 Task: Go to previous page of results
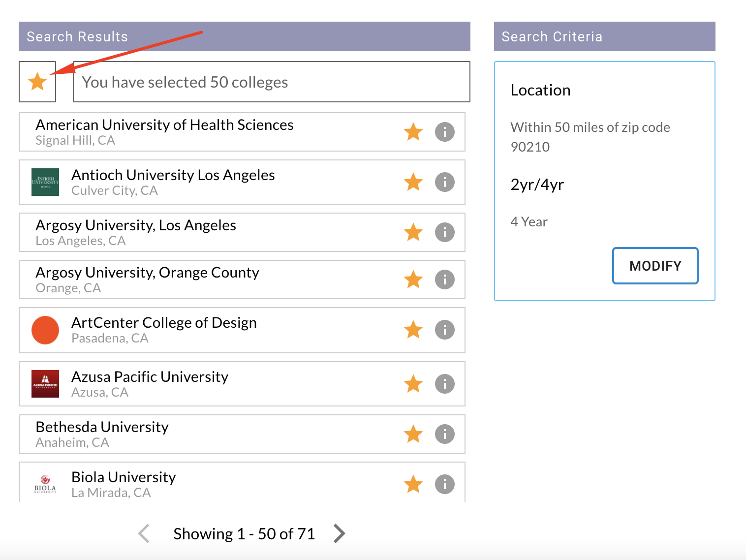click(144, 533)
